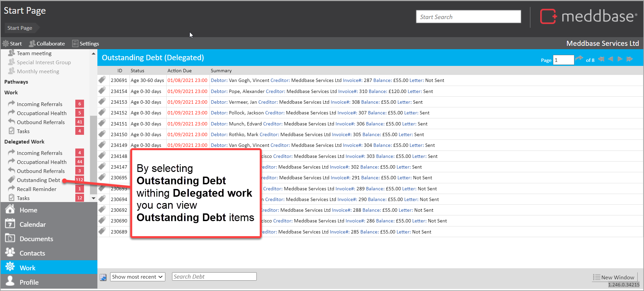Open the Settings menu
The height and width of the screenshot is (291, 644).
(x=86, y=43)
